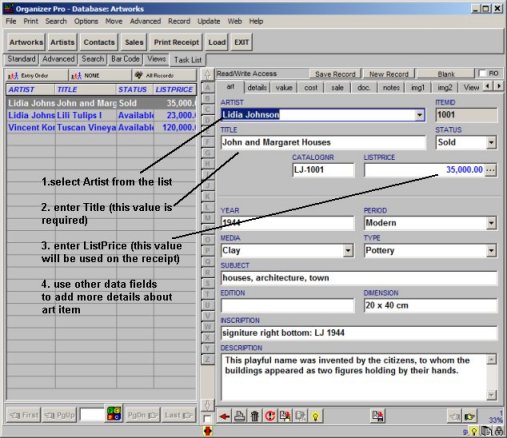Click the New Record button
Screen dimensions: 507x438
tap(389, 74)
